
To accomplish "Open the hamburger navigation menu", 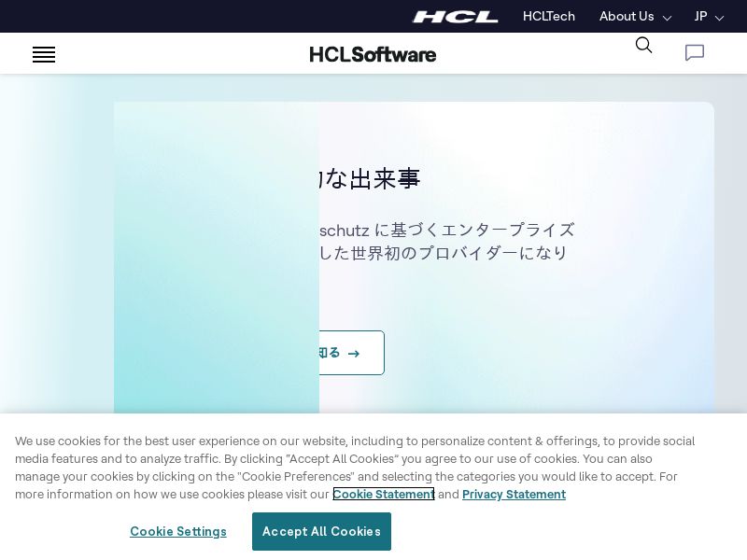I will point(44,55).
